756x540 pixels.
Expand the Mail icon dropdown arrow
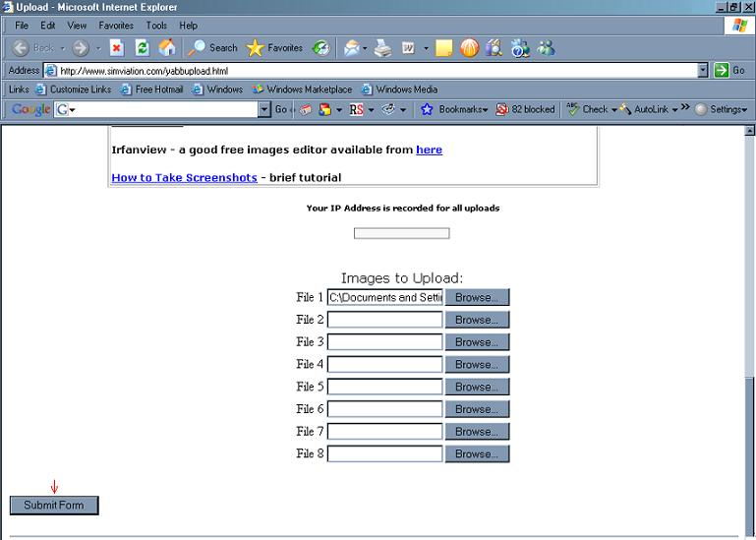(365, 48)
